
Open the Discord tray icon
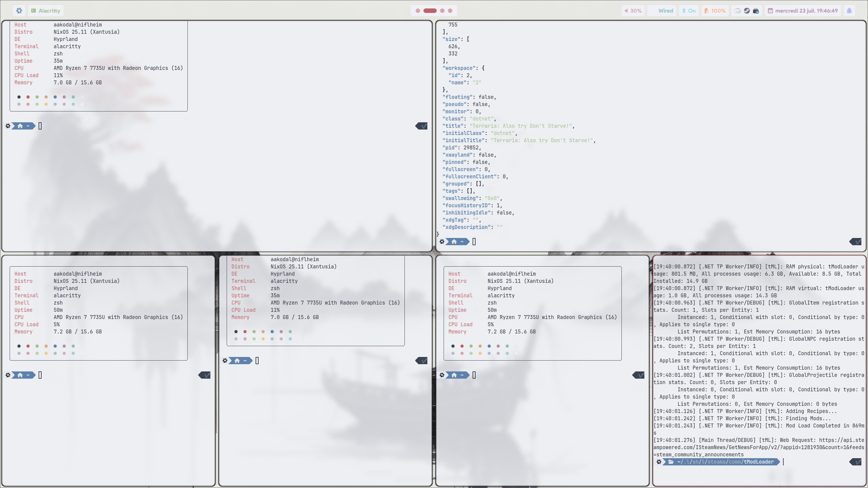[x=737, y=11]
